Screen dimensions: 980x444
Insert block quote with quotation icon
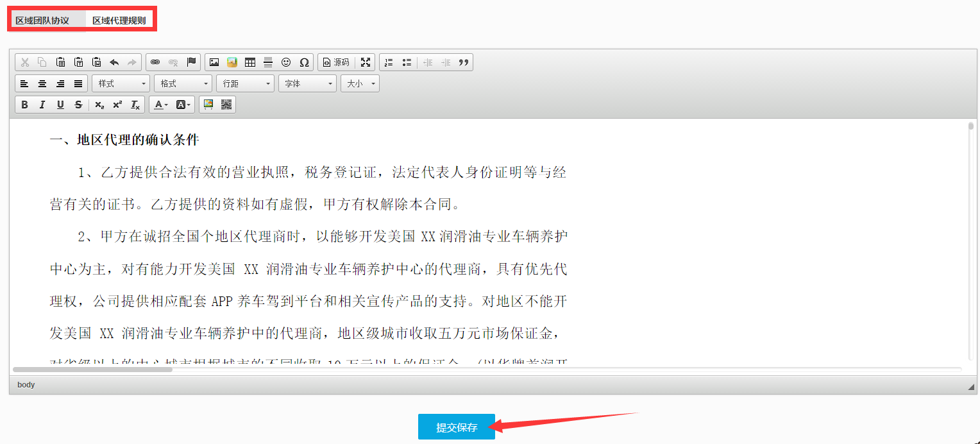(x=464, y=62)
